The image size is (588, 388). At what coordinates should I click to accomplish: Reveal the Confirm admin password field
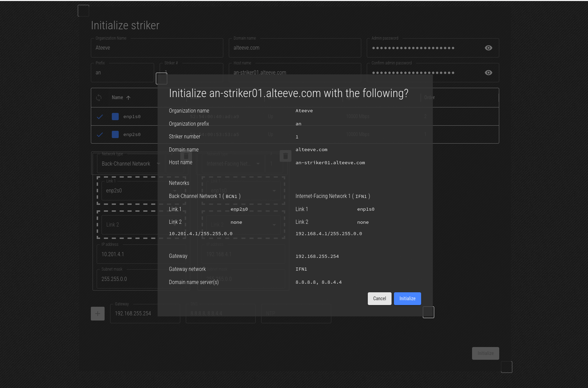click(x=488, y=73)
